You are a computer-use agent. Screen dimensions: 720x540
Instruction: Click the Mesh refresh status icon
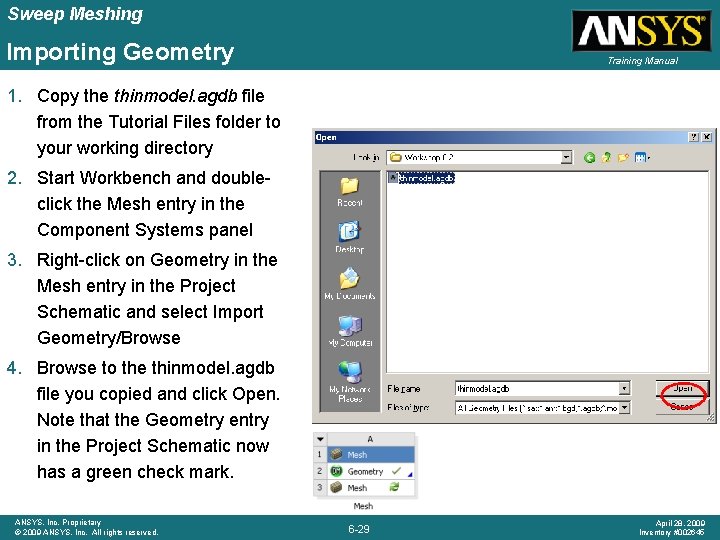394,487
